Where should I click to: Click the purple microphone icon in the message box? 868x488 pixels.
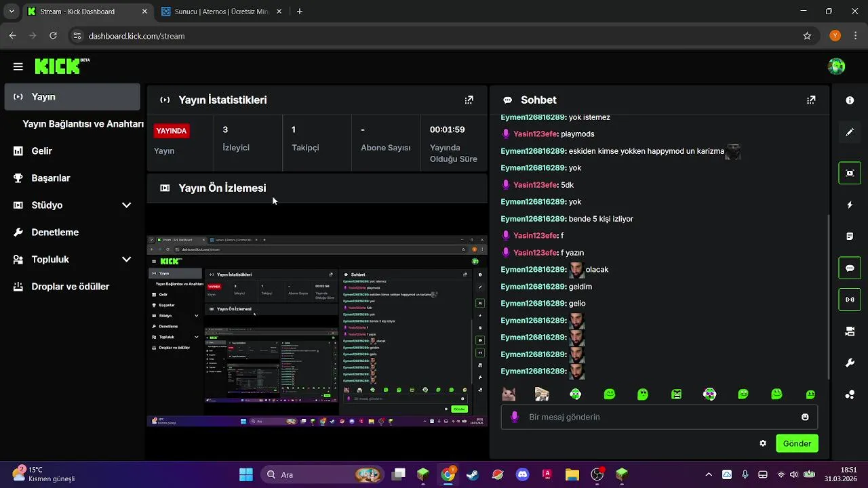(515, 417)
